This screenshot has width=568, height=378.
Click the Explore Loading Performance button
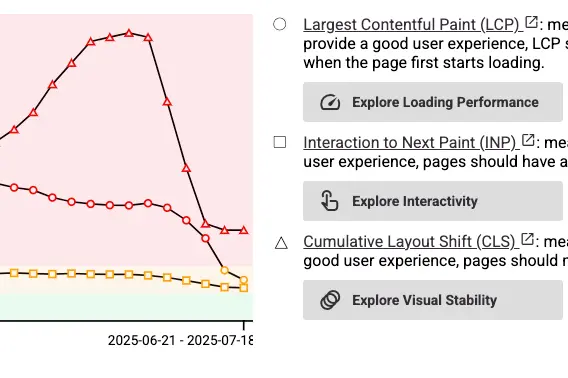point(433,102)
